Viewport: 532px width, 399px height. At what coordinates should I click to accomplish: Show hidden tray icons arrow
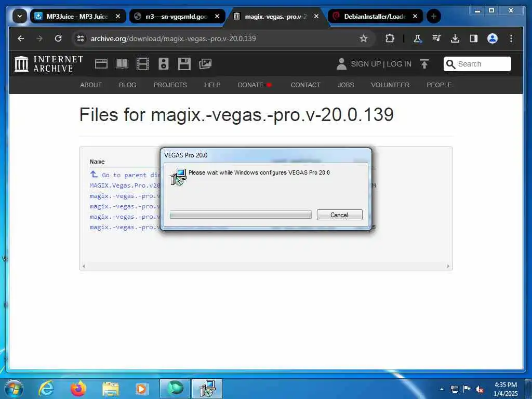click(x=442, y=389)
